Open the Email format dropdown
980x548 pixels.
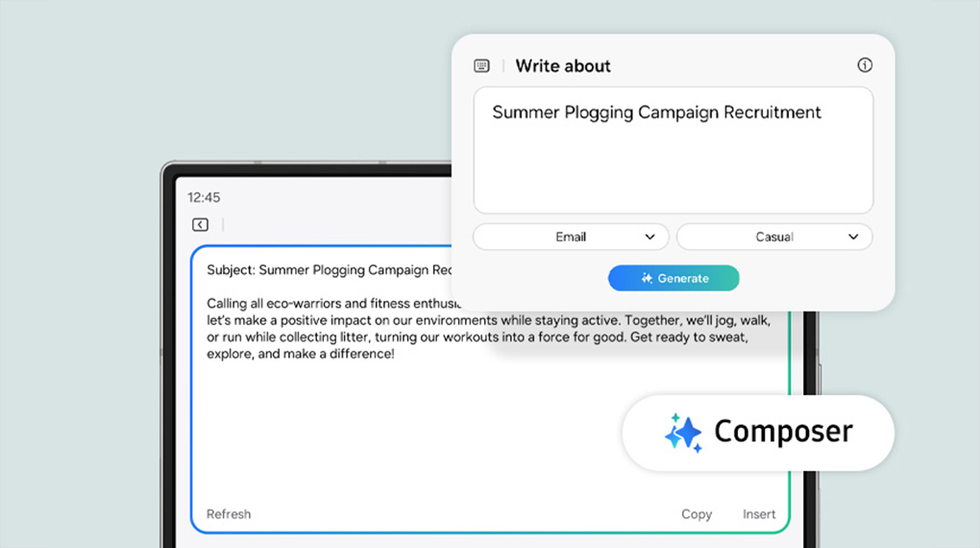click(571, 237)
